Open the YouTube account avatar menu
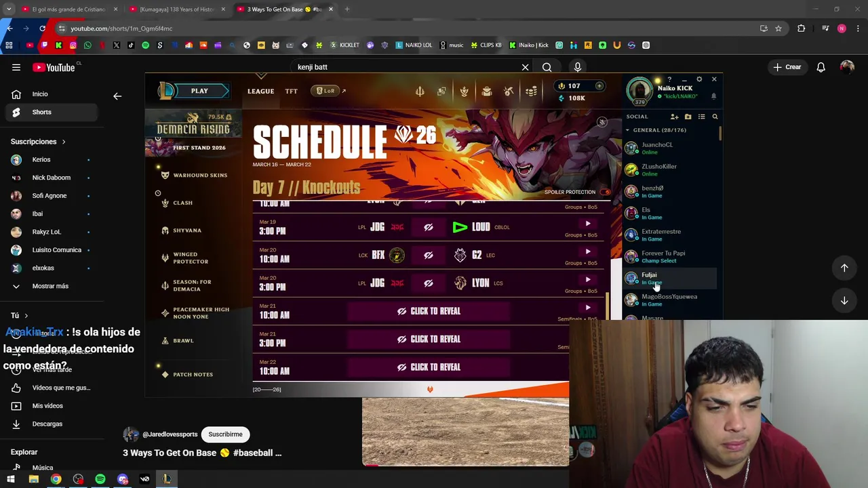The image size is (868, 488). pos(847,67)
